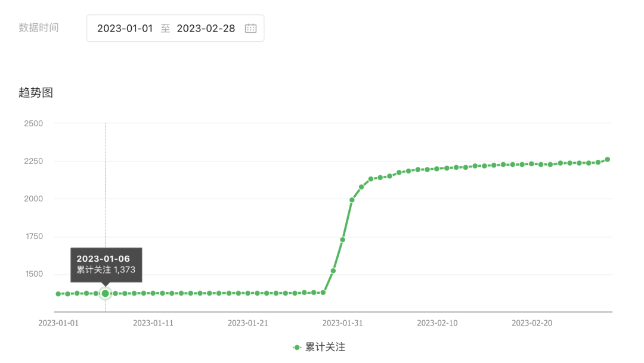Click the 趋势图 chart title

point(36,92)
